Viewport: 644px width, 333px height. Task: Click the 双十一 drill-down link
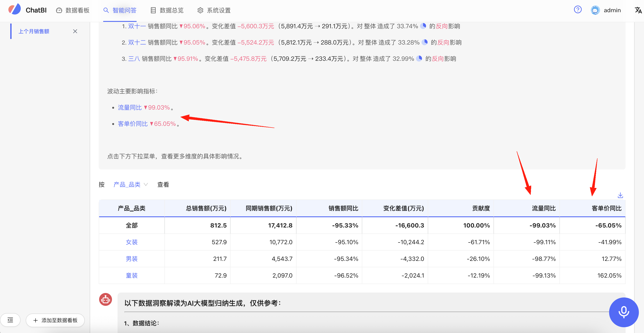[137, 26]
